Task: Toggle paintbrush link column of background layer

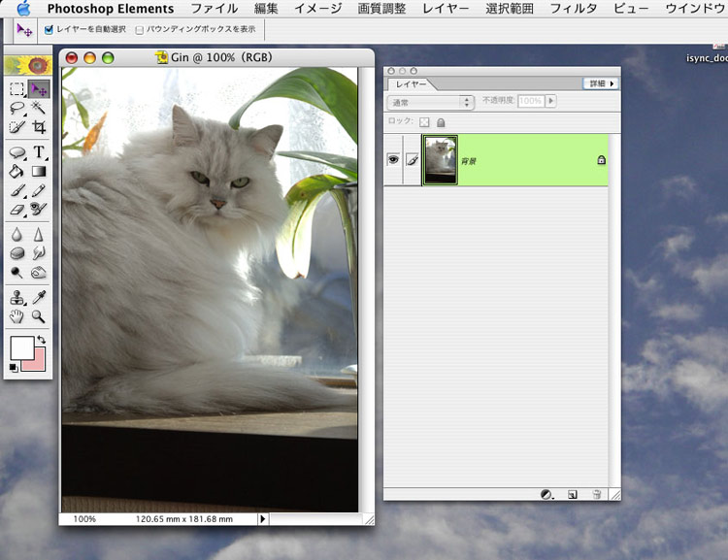Action: (412, 160)
